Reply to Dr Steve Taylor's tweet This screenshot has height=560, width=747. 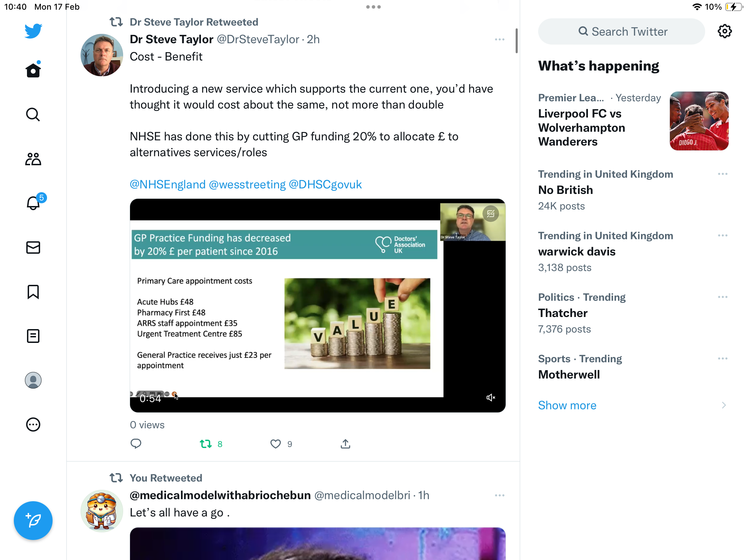click(x=136, y=444)
